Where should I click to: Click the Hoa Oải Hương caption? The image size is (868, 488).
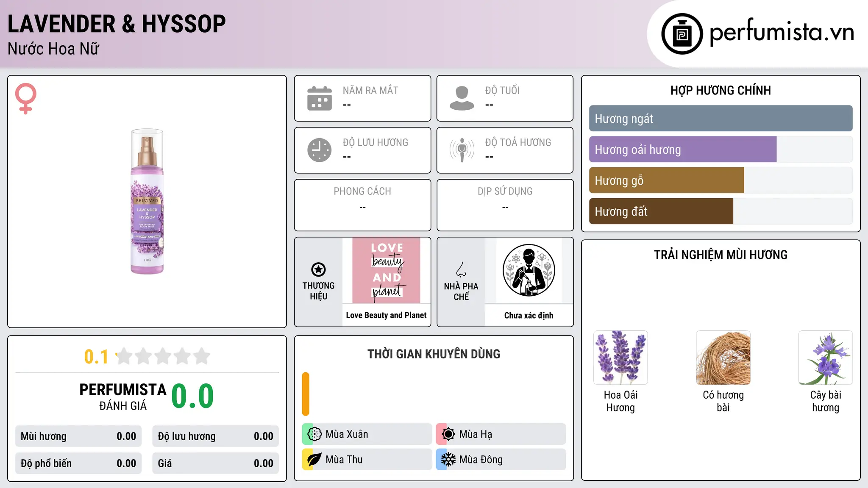click(620, 401)
